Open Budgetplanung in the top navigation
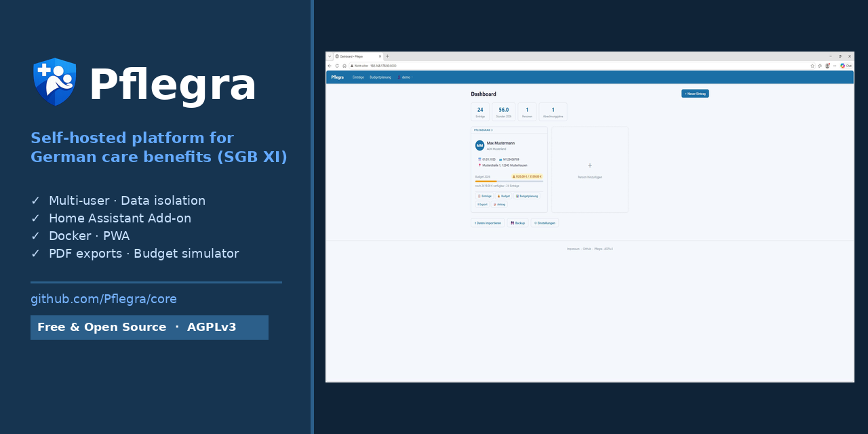868x434 pixels. tap(380, 77)
